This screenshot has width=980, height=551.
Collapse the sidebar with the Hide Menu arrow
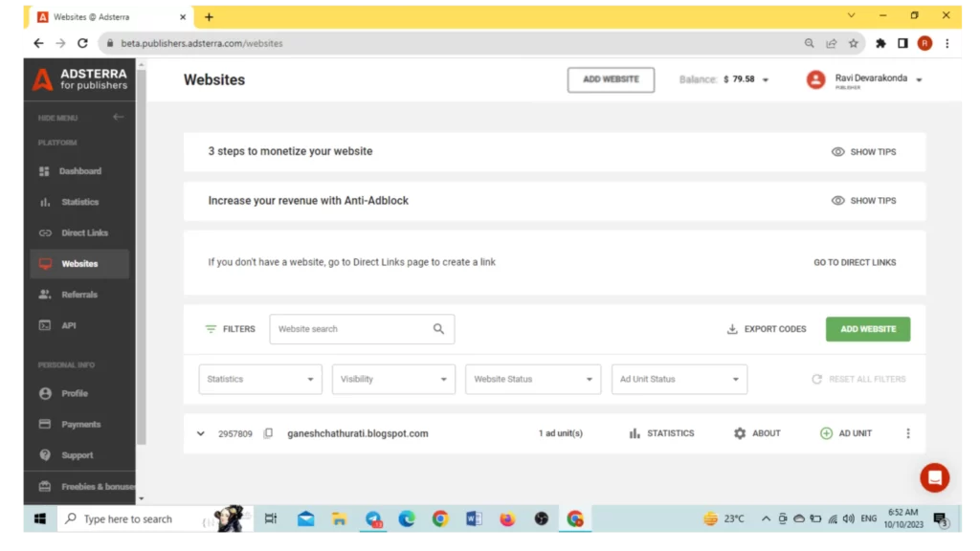(x=118, y=117)
